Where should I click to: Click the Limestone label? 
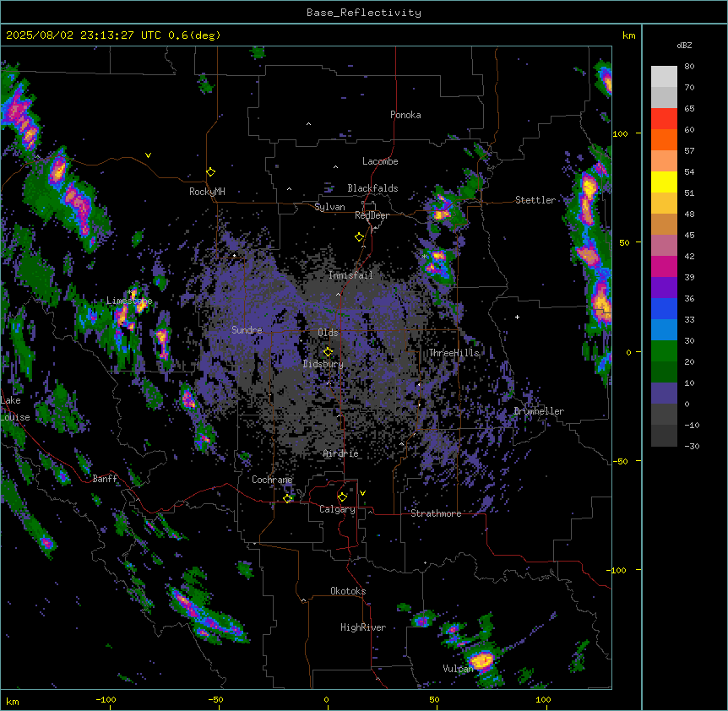click(129, 301)
